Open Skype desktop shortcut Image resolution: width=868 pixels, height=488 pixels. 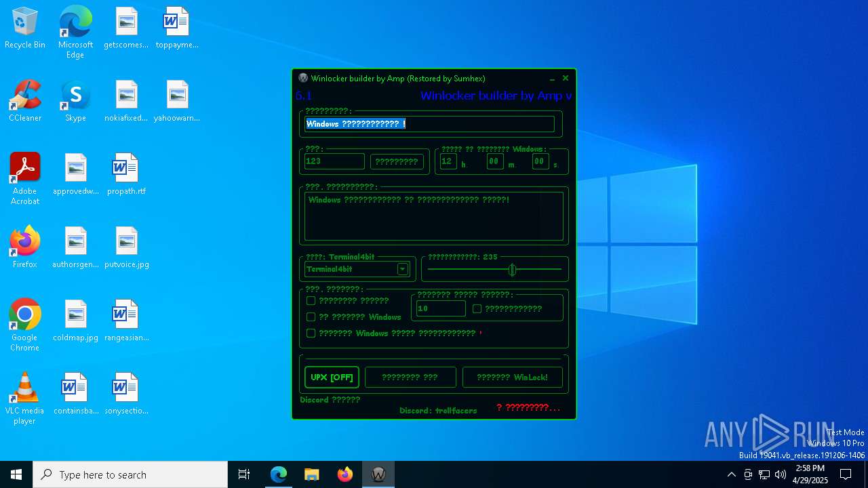[x=75, y=102]
